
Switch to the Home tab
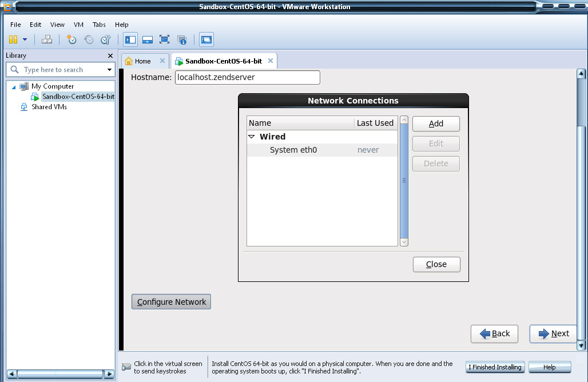tap(142, 61)
